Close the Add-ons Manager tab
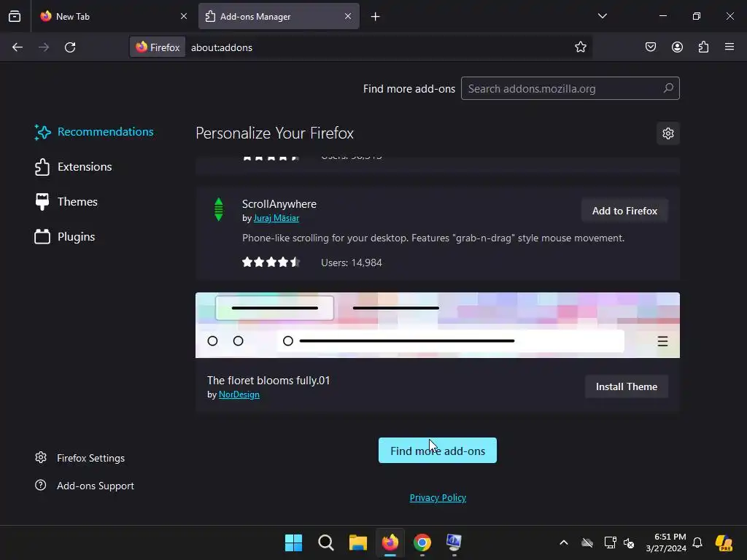Screen dimensions: 747x560 pyautogui.click(x=348, y=16)
